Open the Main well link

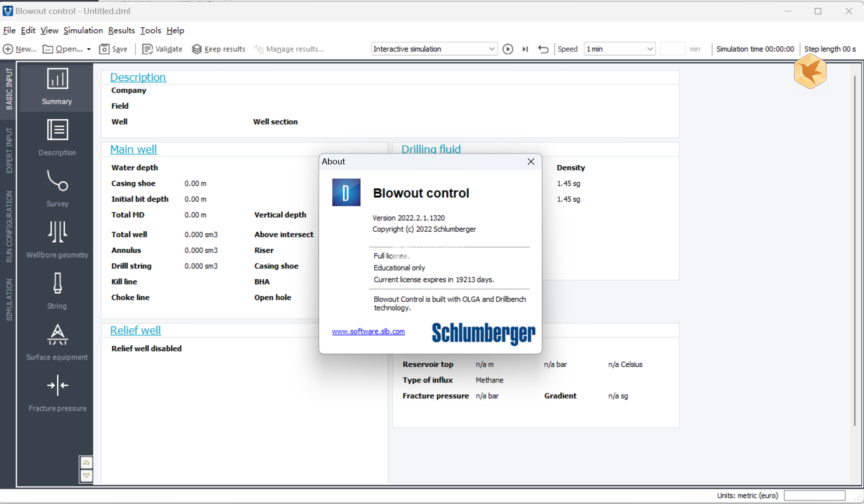(x=133, y=149)
